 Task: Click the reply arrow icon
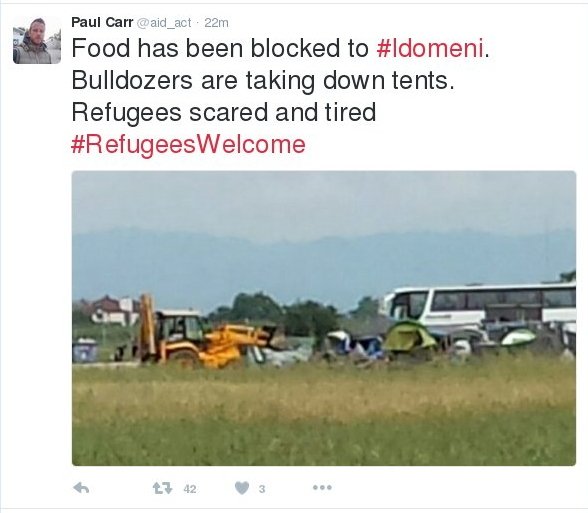[x=81, y=488]
